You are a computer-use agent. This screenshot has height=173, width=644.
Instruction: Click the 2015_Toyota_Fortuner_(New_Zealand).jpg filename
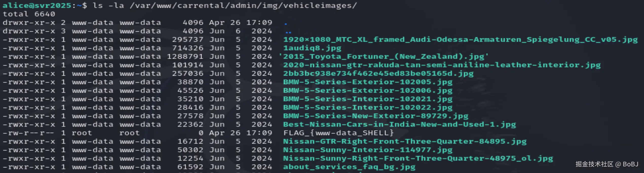pyautogui.click(x=383, y=56)
